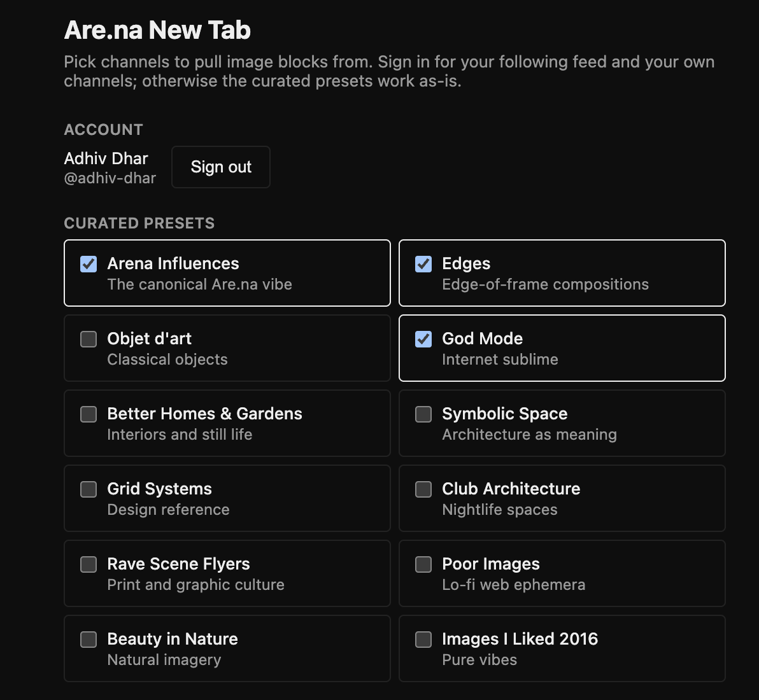Click "Lo-fi web ephemera" description
Viewport: 759px width, 700px height.
[514, 584]
